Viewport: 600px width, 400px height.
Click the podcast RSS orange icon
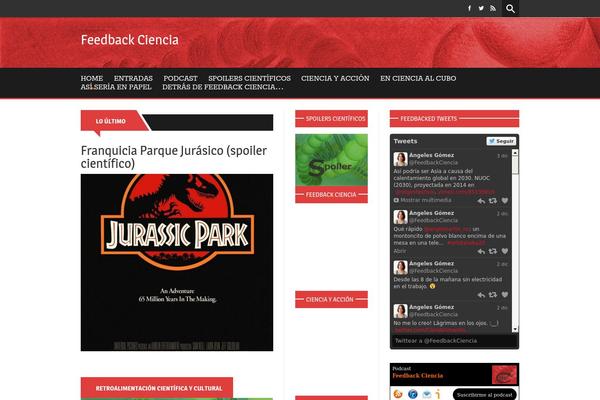(x=398, y=394)
